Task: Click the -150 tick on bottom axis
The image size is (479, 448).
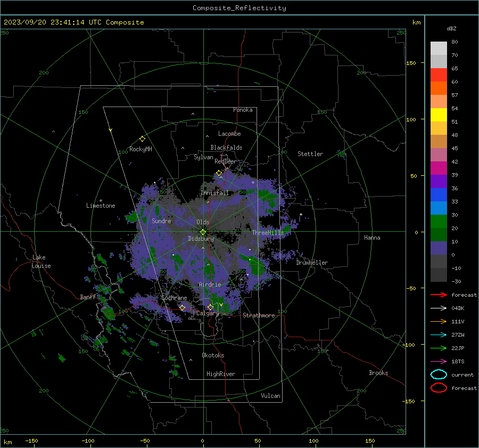Action: click(x=31, y=441)
